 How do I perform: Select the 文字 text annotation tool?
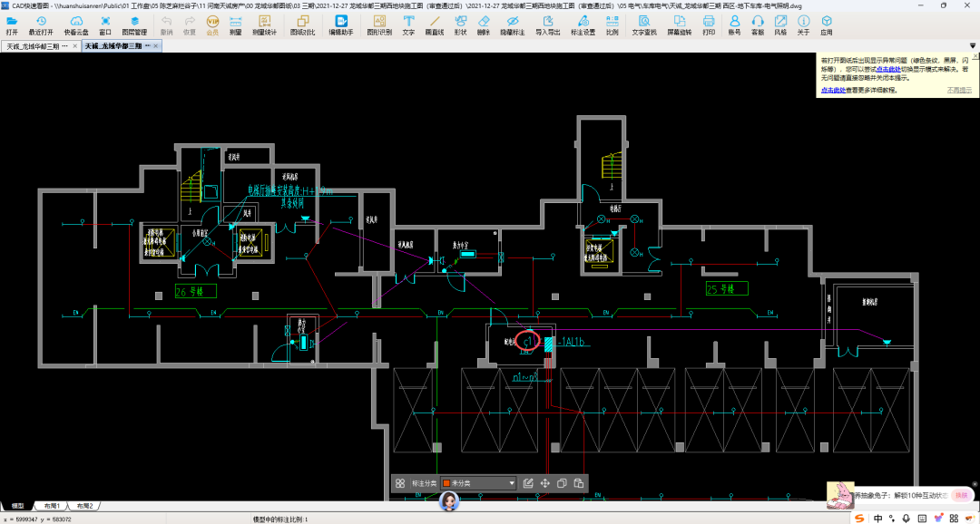[x=408, y=25]
